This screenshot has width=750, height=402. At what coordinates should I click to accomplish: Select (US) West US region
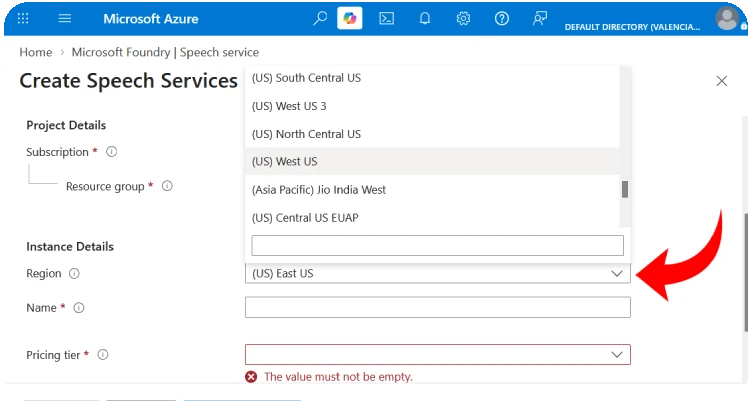coord(432,161)
